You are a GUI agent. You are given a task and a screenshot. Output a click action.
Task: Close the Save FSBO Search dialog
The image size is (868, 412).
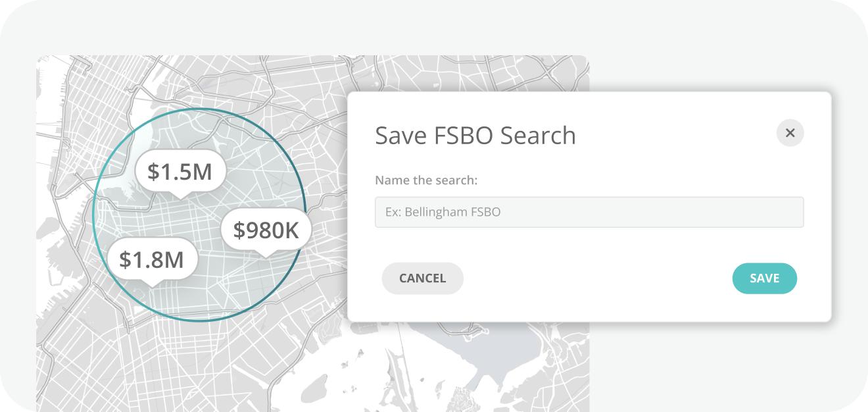point(790,133)
